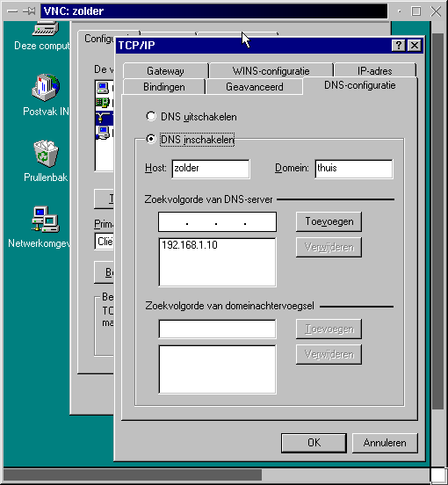Cancel the dialog with Annuleren
448x485 pixels.
[385, 443]
